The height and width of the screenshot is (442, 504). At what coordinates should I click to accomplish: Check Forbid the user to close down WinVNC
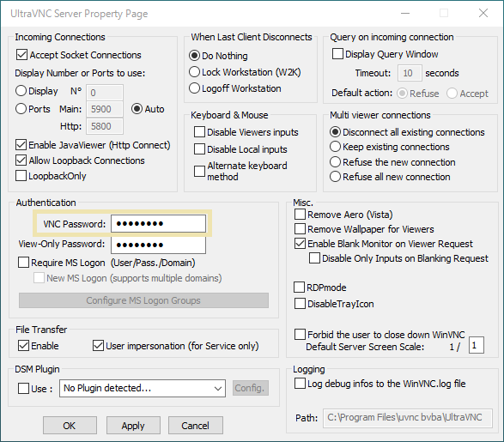300,335
